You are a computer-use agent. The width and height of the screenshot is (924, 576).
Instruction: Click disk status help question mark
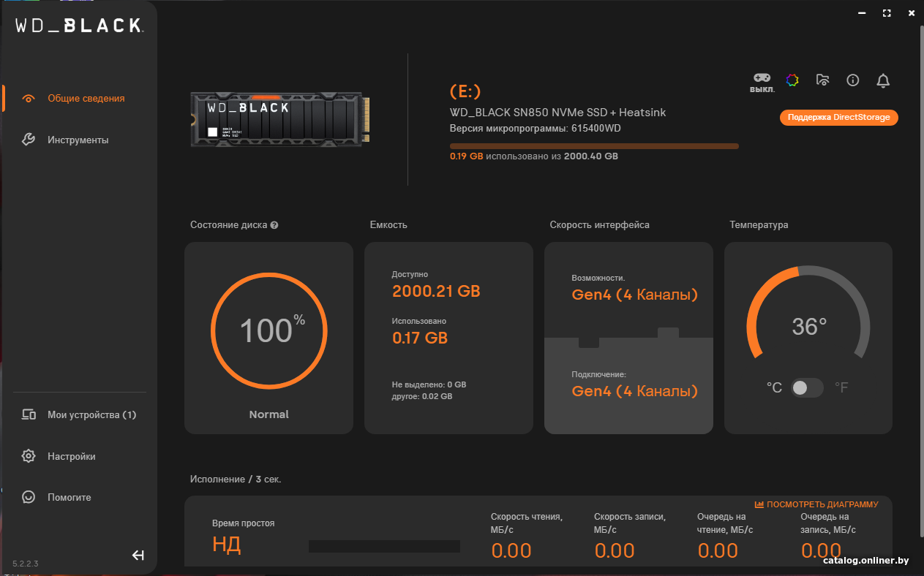[x=274, y=225]
